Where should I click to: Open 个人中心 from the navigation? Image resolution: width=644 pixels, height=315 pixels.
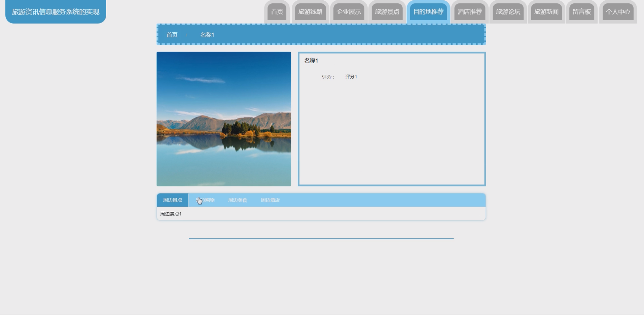point(618,12)
